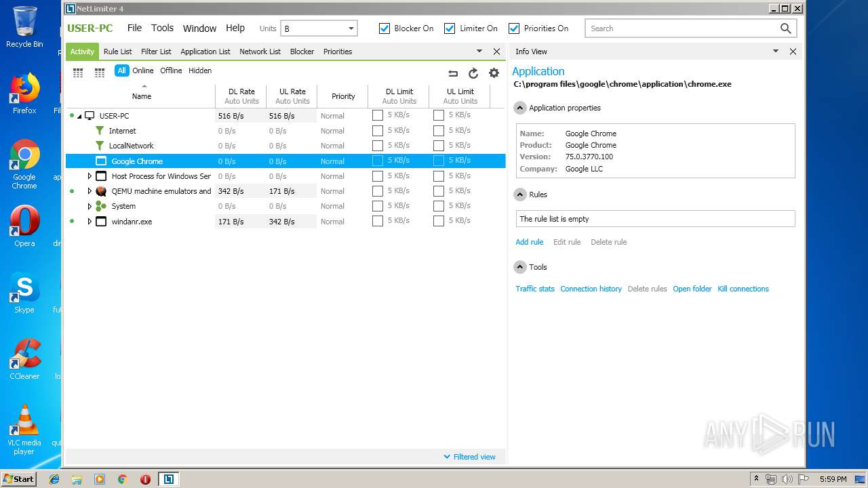Click the windanr.exe window icon

tap(101, 222)
